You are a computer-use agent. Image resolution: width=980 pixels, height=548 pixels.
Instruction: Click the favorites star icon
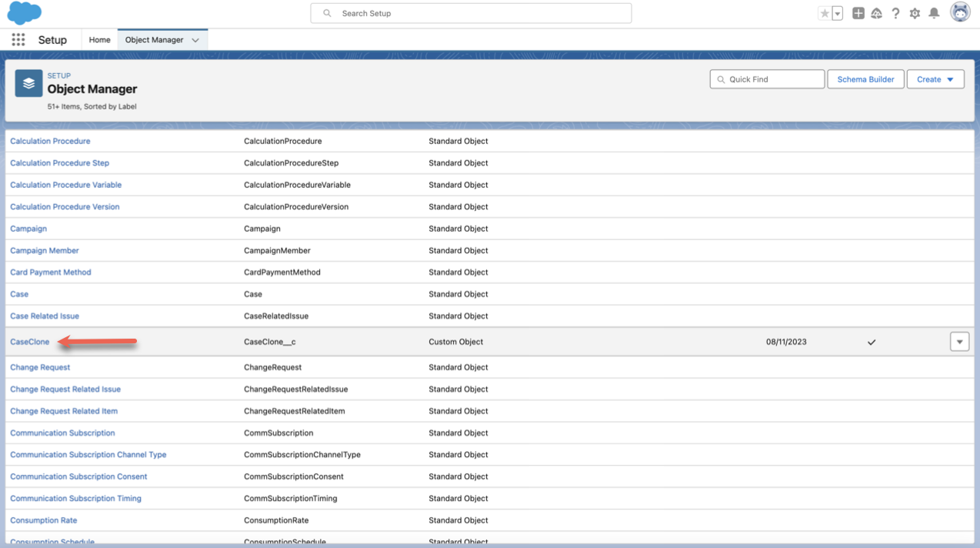(x=825, y=13)
